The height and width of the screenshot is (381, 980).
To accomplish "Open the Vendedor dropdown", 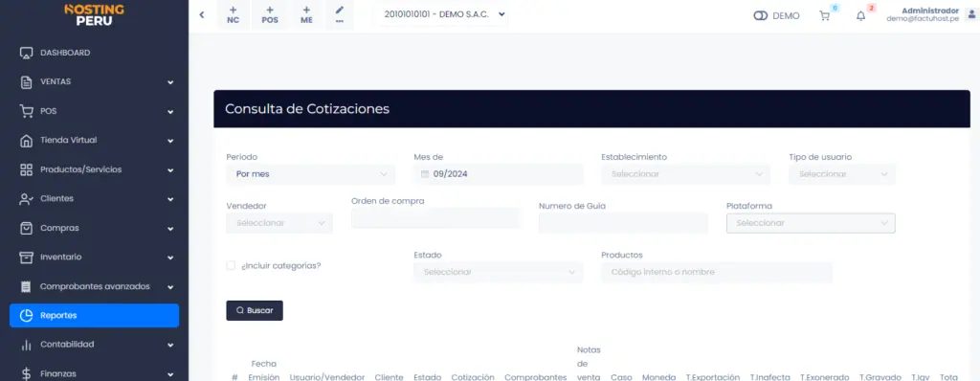I will [x=279, y=223].
